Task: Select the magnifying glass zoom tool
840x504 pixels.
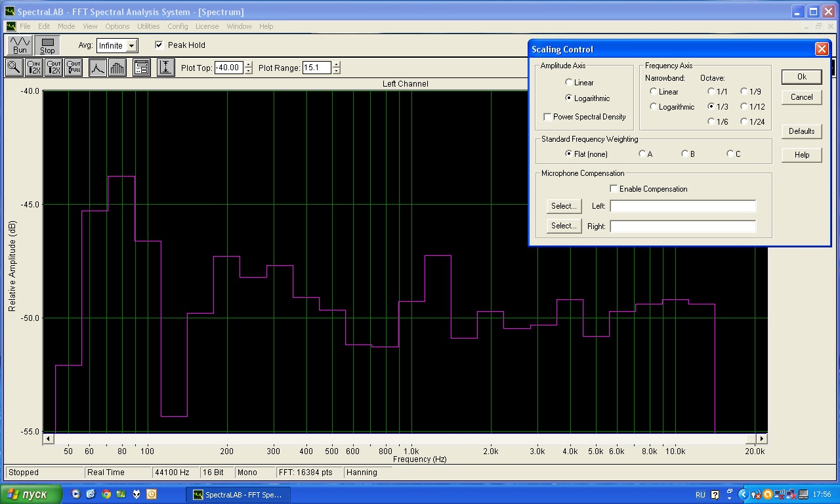Action: (x=14, y=68)
